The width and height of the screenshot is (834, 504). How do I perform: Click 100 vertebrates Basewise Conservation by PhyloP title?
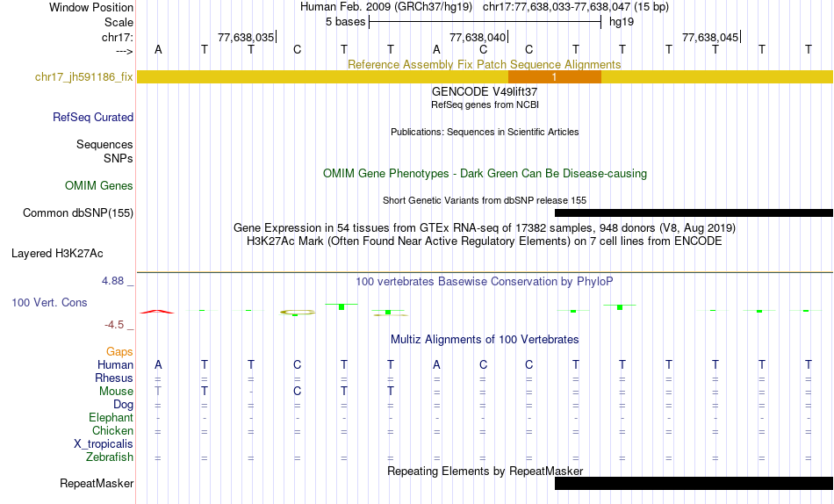(484, 282)
